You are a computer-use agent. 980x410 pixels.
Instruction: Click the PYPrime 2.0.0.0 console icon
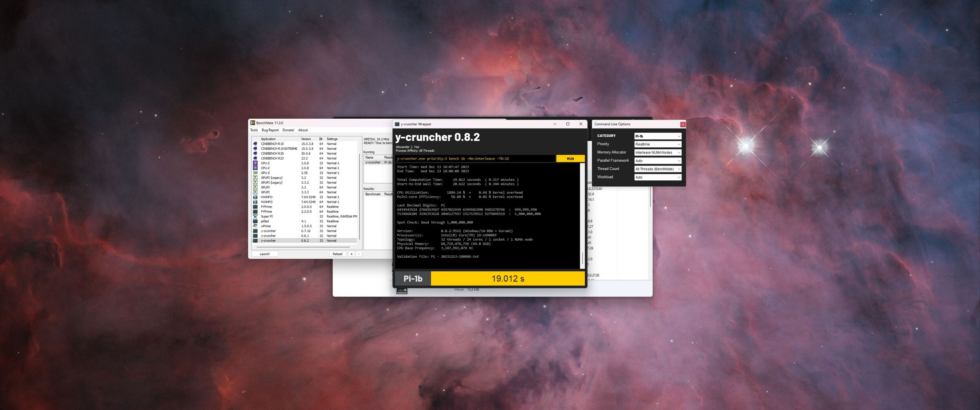coord(255,207)
